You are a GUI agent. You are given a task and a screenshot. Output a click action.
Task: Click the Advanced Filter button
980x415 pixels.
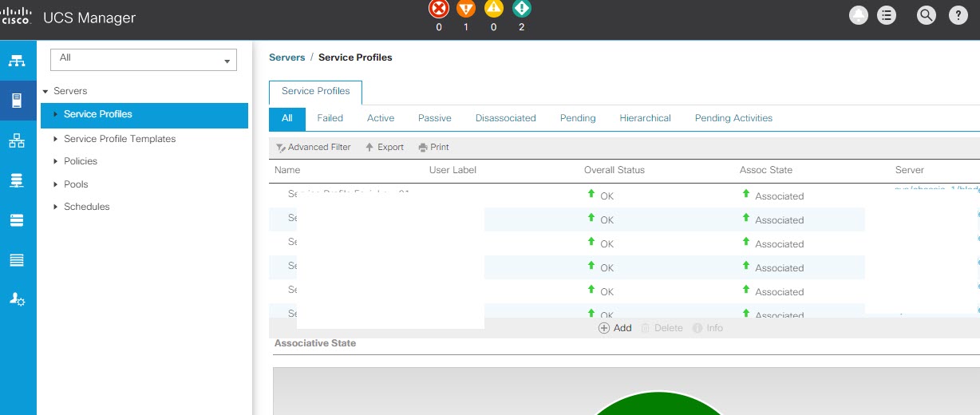(x=314, y=148)
